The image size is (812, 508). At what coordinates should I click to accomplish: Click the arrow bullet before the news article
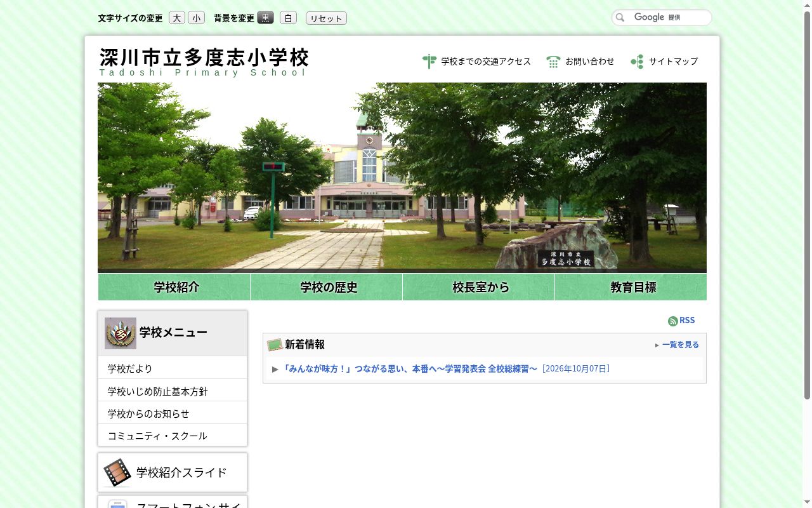coord(275,369)
